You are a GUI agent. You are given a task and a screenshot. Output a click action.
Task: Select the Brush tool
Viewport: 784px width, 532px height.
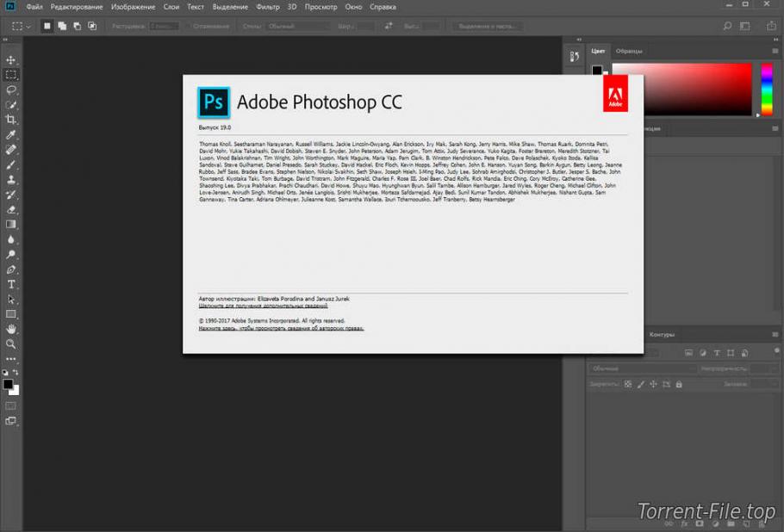(x=10, y=164)
